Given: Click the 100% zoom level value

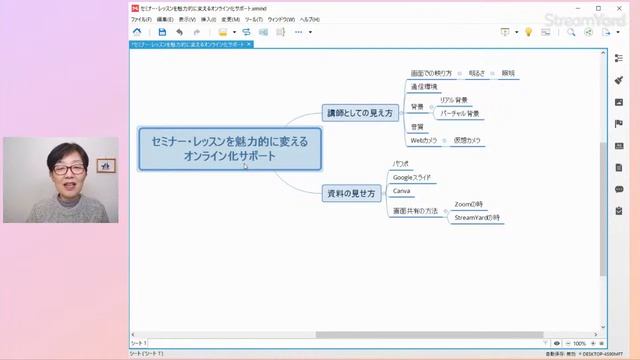Looking at the screenshot, I should [x=579, y=344].
